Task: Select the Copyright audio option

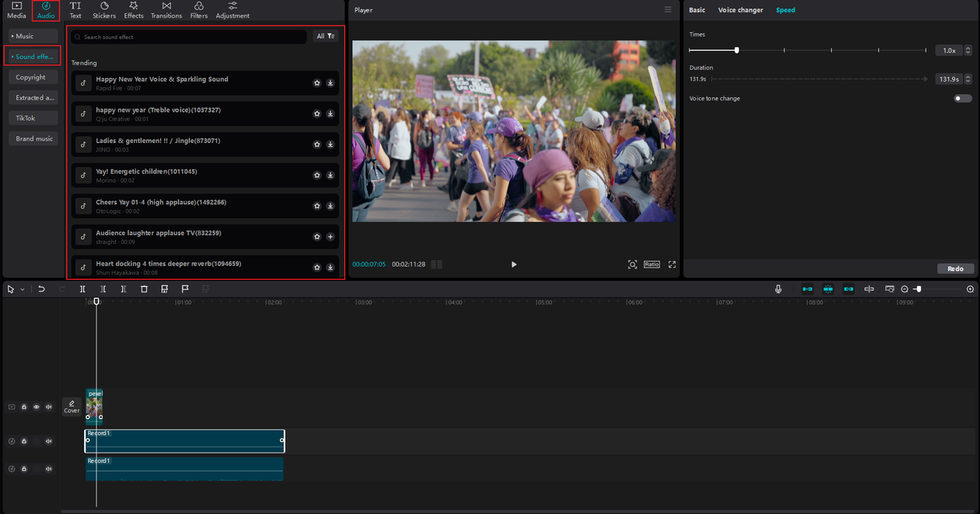Action: point(33,77)
